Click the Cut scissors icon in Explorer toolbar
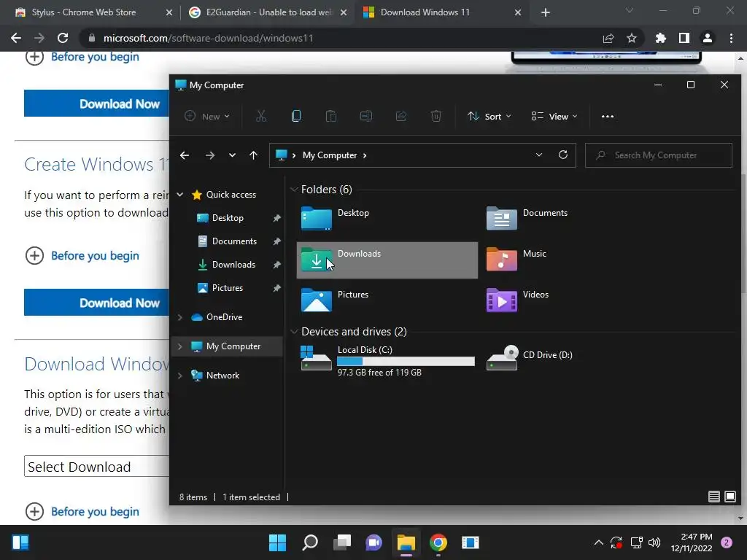747x560 pixels. [x=260, y=116]
